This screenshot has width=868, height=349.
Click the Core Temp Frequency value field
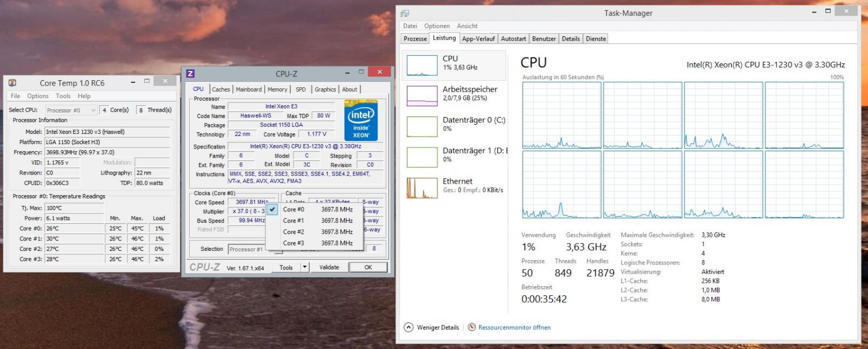click(107, 152)
